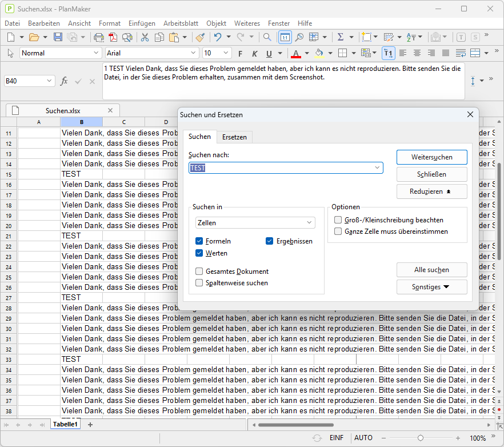Apply underline with the U button
The image size is (504, 447).
click(x=269, y=54)
